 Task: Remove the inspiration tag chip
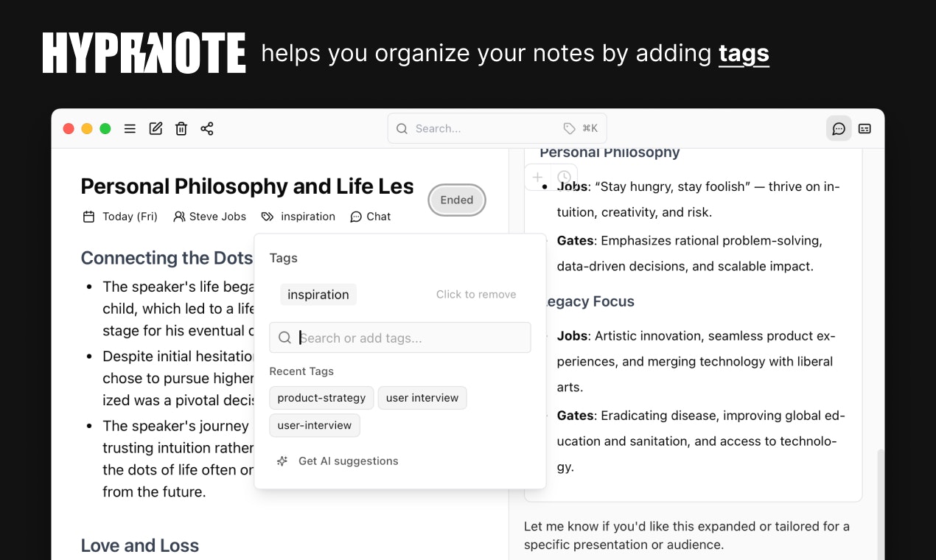318,295
